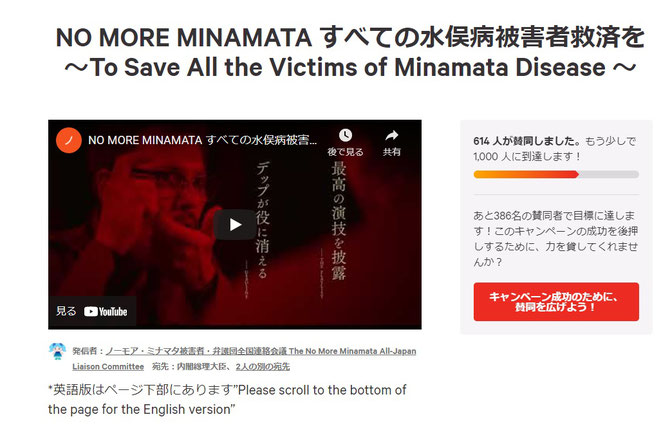Play the embedded YouTube video

(x=235, y=225)
